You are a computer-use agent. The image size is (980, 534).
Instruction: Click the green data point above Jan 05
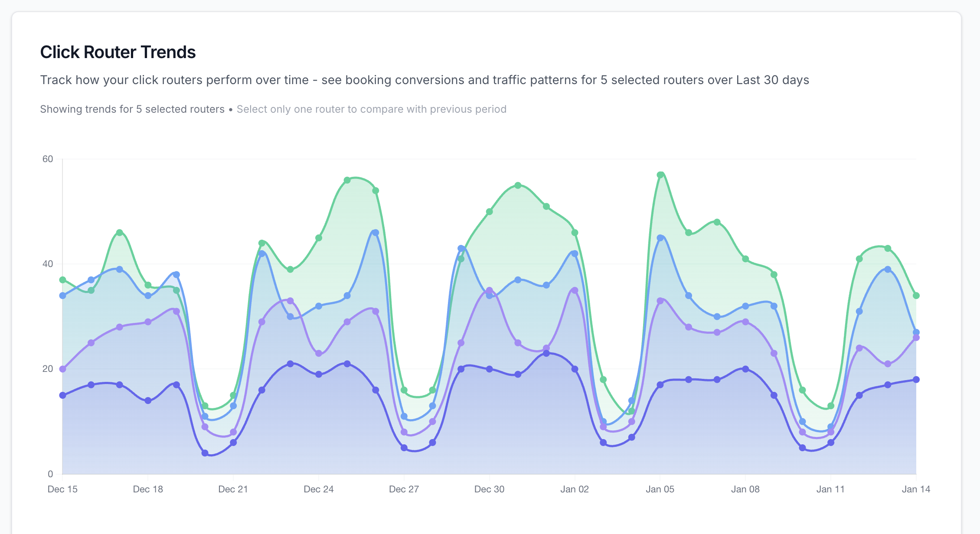pos(660,175)
